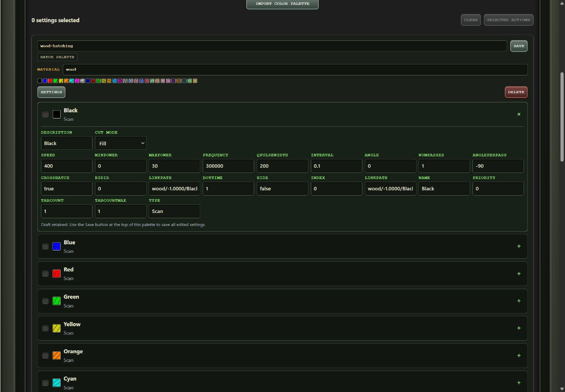Click the Blue row color icon
Viewport: 565px width, 392px height.
(56, 247)
